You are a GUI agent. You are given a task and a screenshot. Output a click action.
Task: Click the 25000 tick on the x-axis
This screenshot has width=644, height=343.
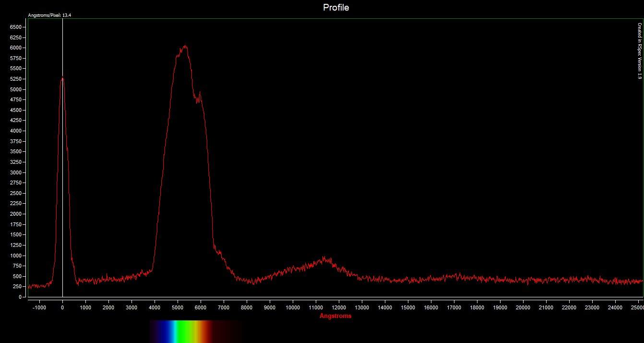(x=637, y=307)
